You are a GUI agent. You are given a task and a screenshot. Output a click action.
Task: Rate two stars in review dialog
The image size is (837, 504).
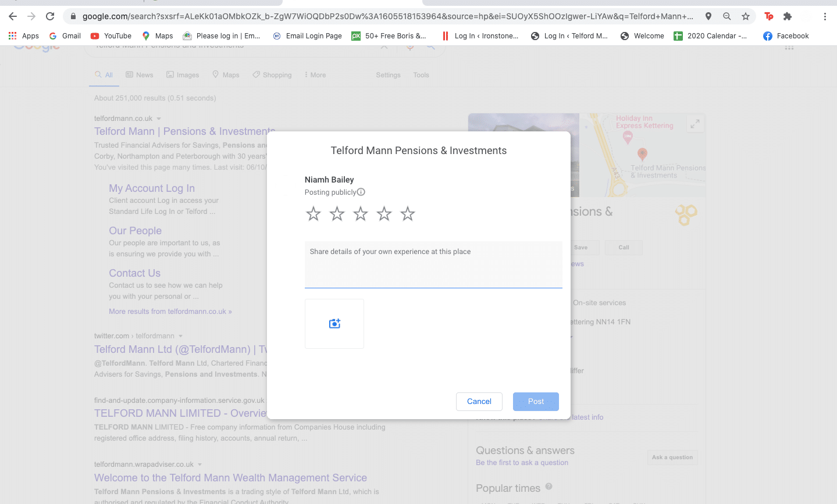click(x=337, y=214)
